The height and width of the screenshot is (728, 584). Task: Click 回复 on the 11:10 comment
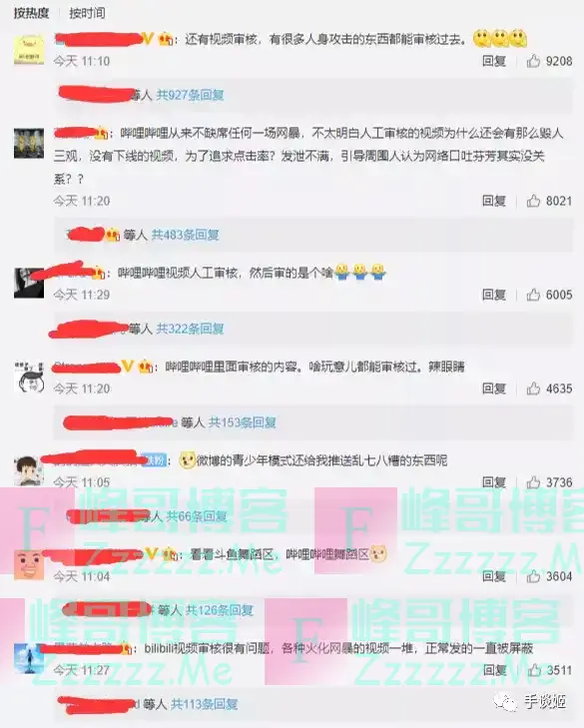pos(494,61)
